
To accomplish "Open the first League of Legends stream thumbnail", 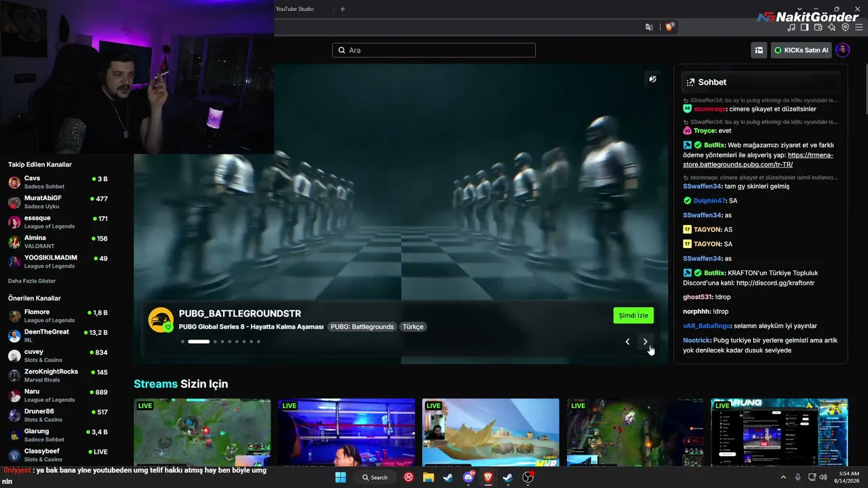I will 202,432.
